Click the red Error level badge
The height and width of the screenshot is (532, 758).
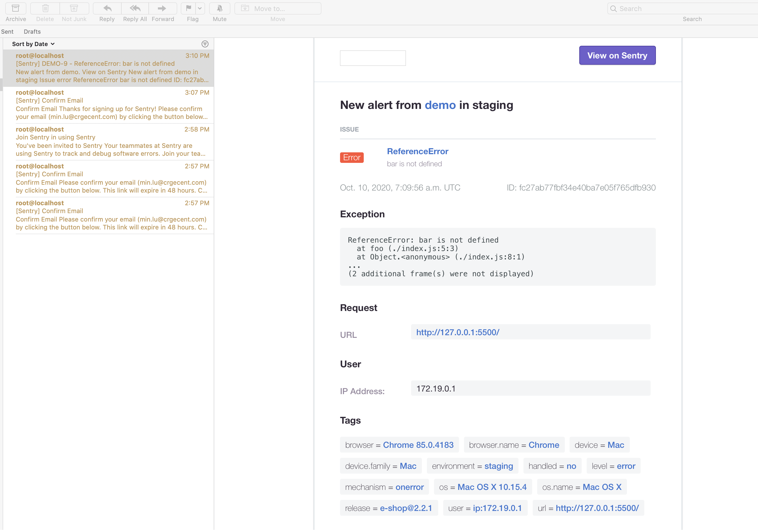pyautogui.click(x=352, y=158)
